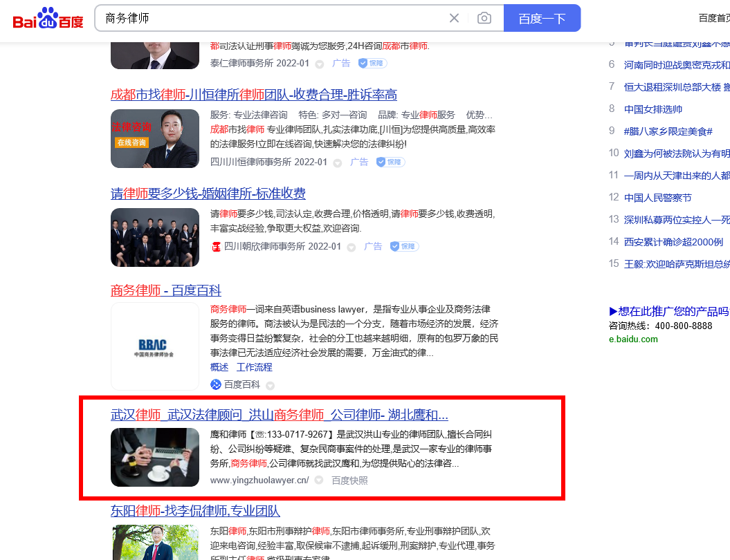The height and width of the screenshot is (560, 730).
Task: Open the feedback arrow next to 百度快照
Action: (x=318, y=480)
